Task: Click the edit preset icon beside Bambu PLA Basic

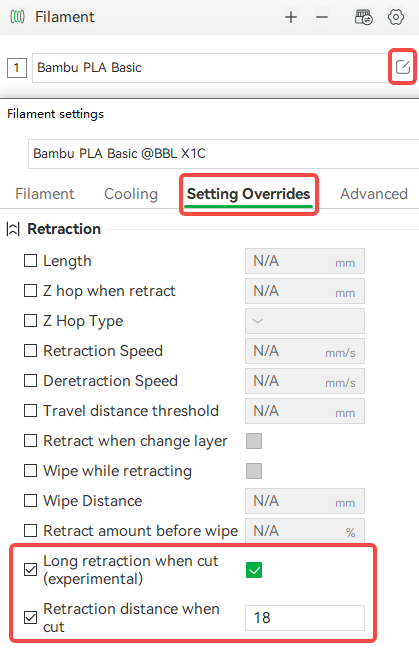Action: 402,67
